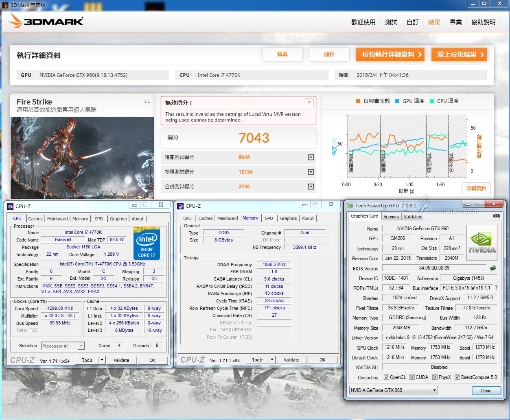Click the Fire Strike score 7043
This screenshot has height=420, width=510.
coord(254,138)
